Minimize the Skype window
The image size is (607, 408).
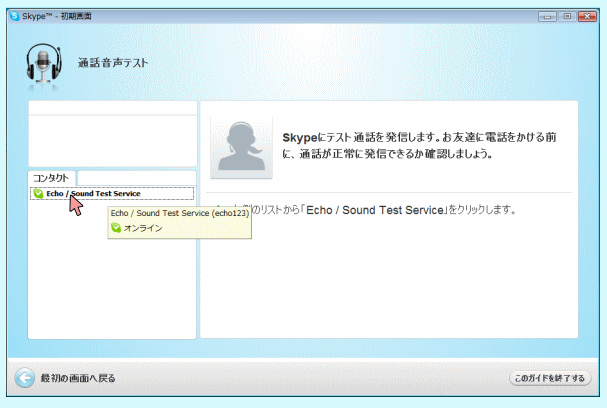547,16
